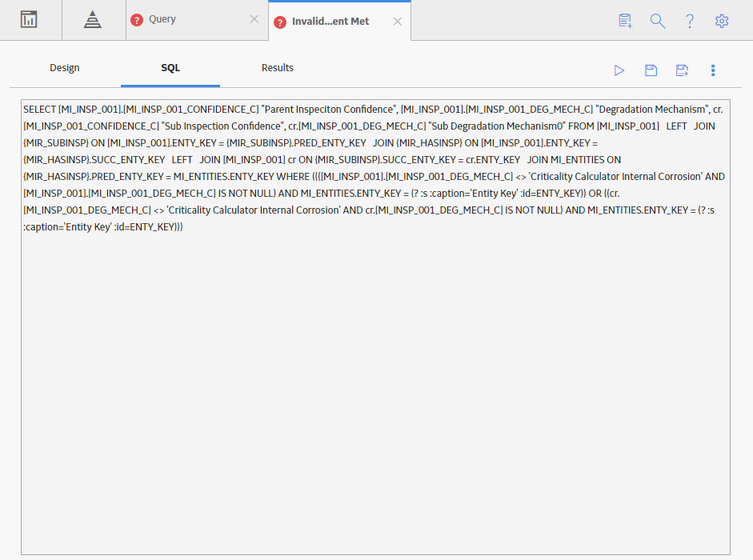
Task: Click the "Parent Inspeciton Confidence" alias text
Action: [x=330, y=110]
